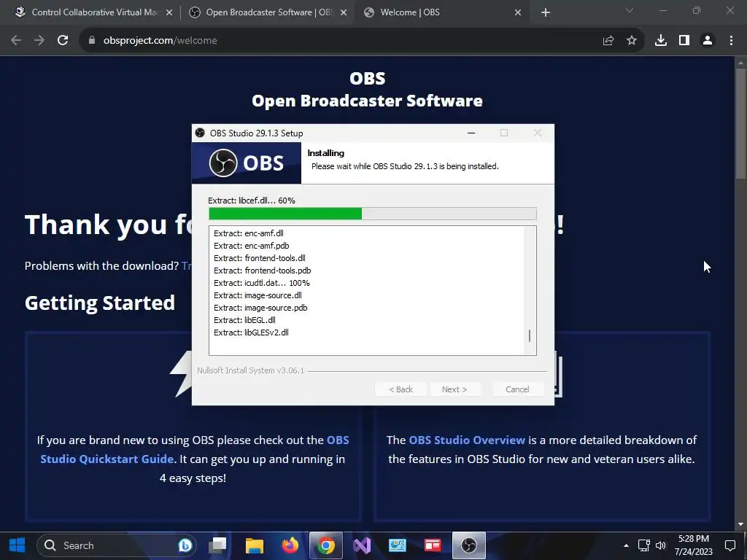Toggle Chrome side panel icon
The height and width of the screenshot is (560, 747).
(x=684, y=41)
